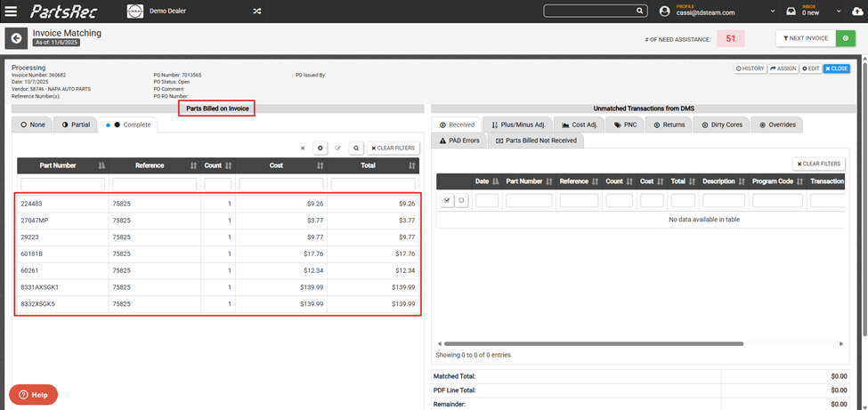The width and height of the screenshot is (868, 410).
Task: Click the shuffle switch-dealer icon
Action: 257,11
